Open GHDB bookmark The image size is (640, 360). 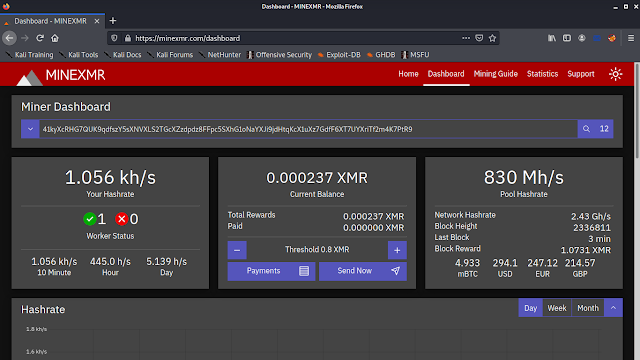click(381, 55)
